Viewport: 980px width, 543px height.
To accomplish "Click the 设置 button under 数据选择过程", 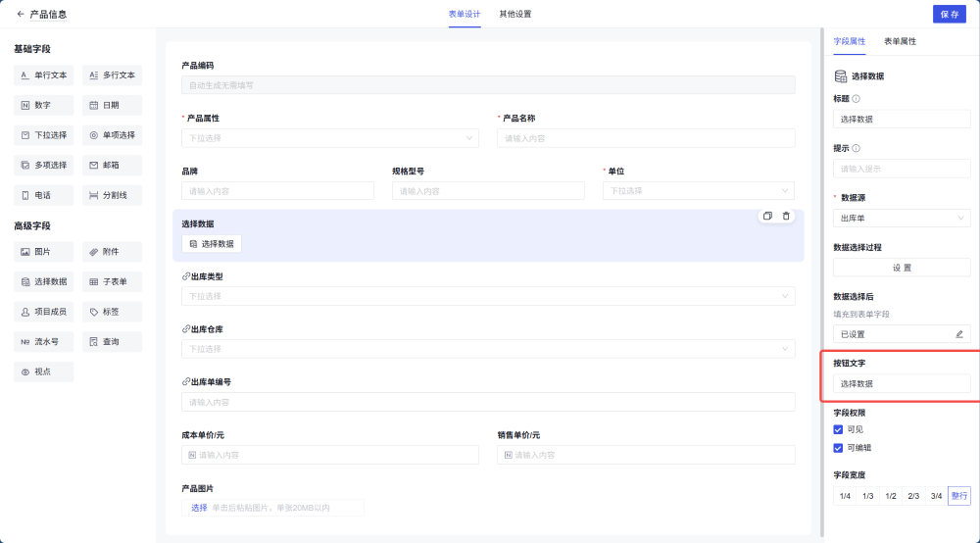I will click(x=902, y=268).
